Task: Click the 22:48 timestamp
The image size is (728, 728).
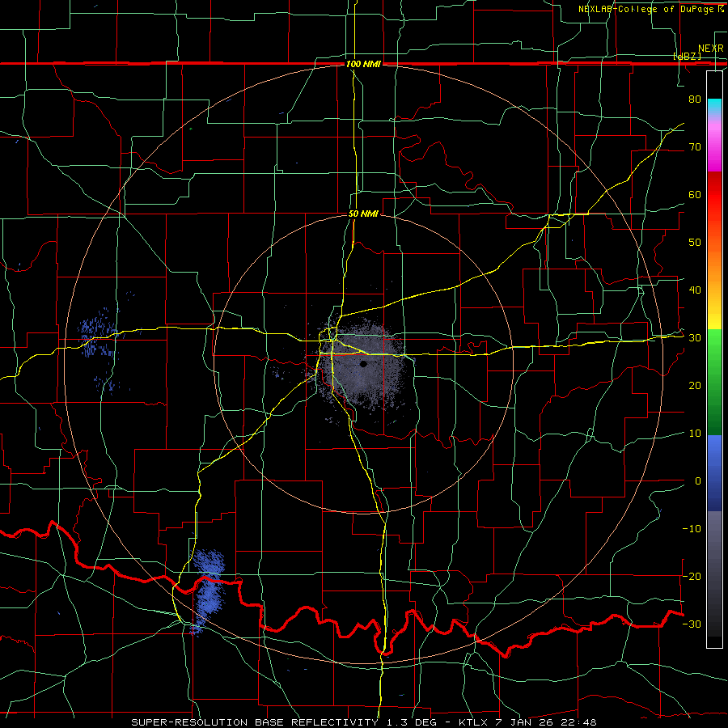Action: coord(578,722)
